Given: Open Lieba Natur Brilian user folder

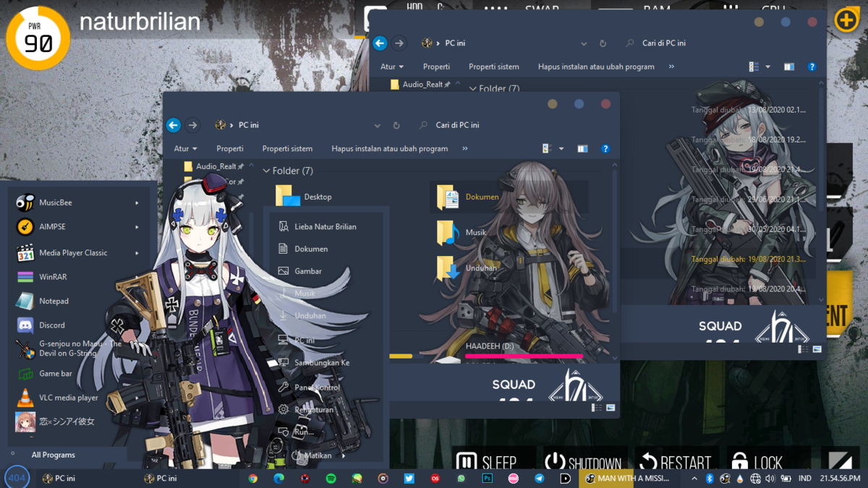Looking at the screenshot, I should pos(325,226).
